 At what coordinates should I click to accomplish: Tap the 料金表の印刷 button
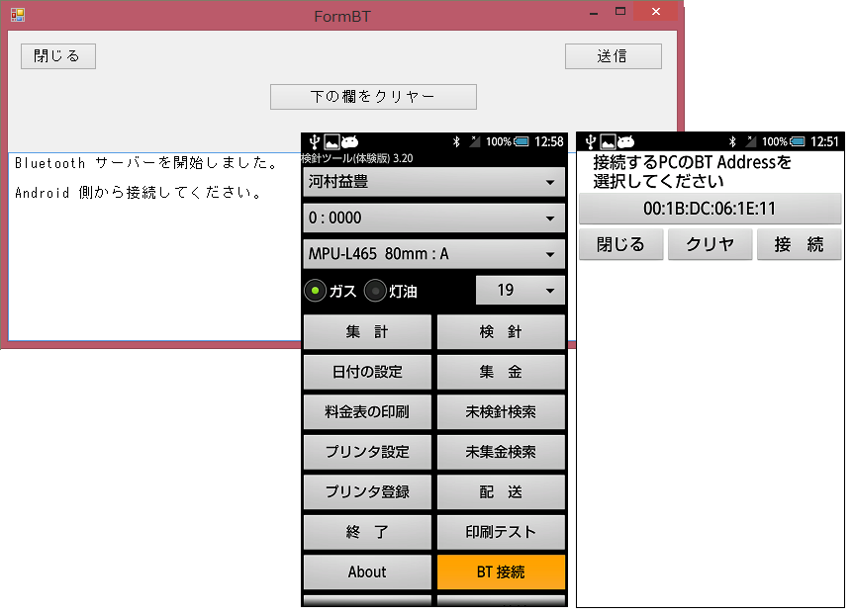coord(367,412)
